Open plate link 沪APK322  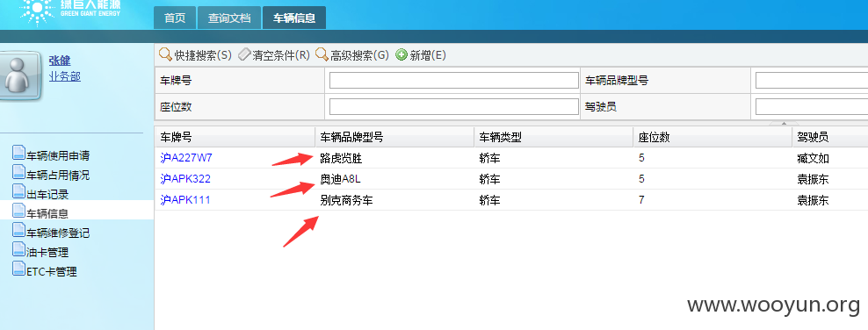pos(185,179)
